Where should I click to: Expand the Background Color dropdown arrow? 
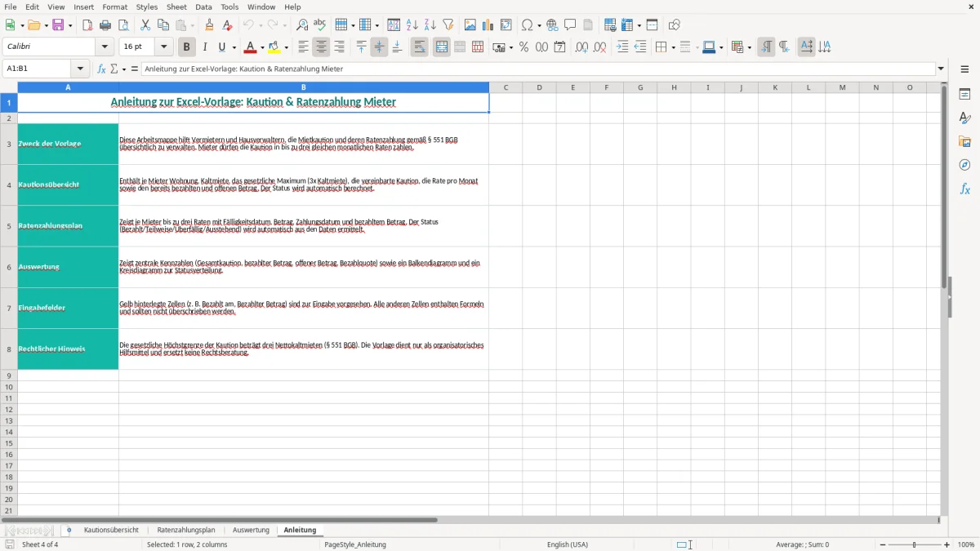pos(286,47)
